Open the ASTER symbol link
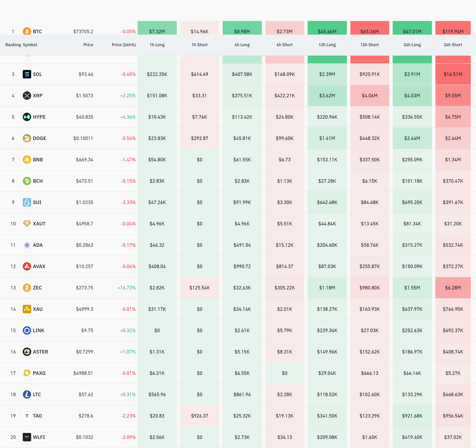The height and width of the screenshot is (448, 476). tap(40, 352)
